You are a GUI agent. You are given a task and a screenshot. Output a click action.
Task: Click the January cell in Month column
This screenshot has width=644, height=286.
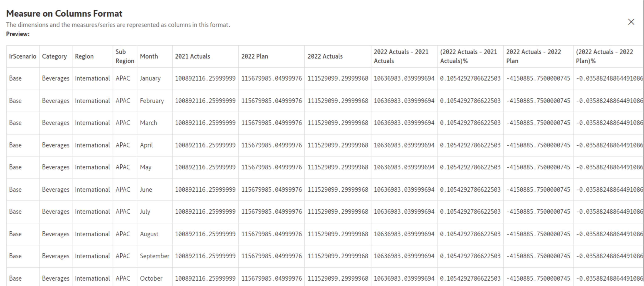coord(150,78)
